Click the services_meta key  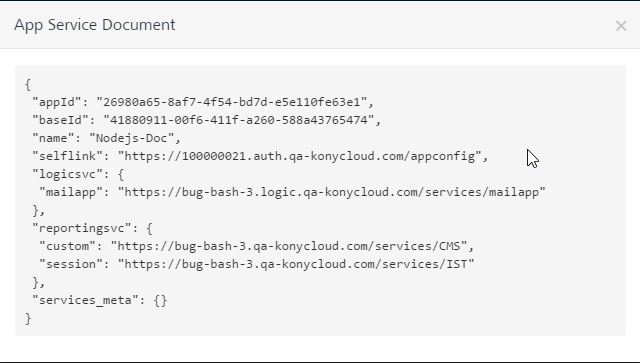tap(85, 300)
